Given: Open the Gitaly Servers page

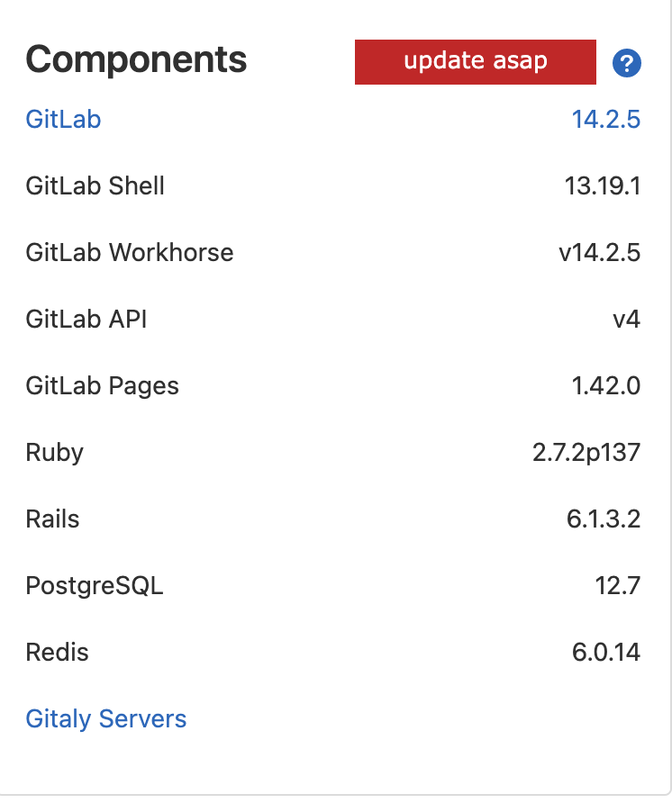Looking at the screenshot, I should coord(105,718).
